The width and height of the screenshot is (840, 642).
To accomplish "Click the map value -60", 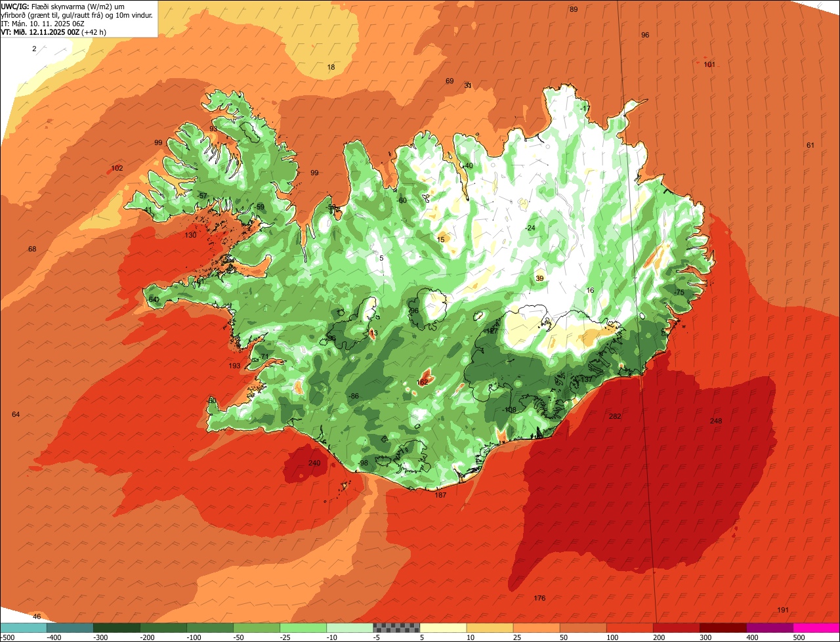I will (x=402, y=200).
